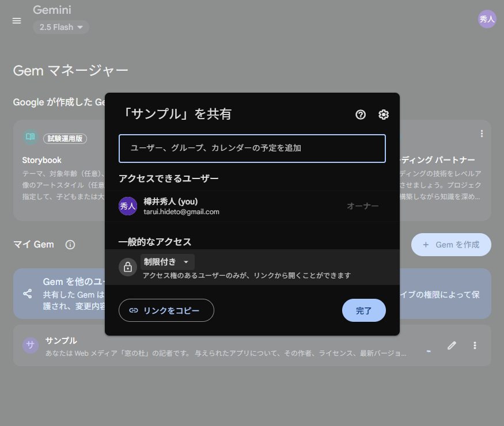This screenshot has height=426, width=504.
Task: Click the リンクをコピー button
Action: point(166,310)
